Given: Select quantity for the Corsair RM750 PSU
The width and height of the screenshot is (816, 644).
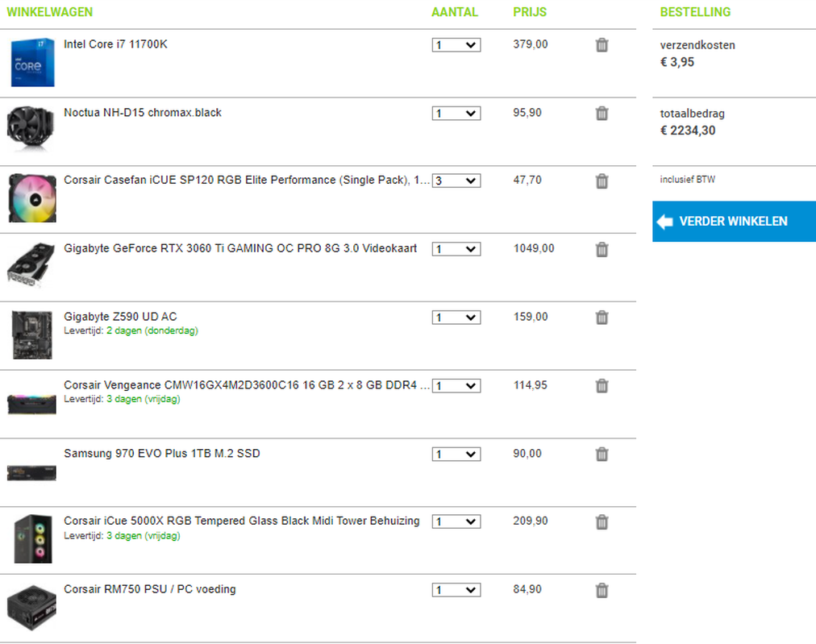Looking at the screenshot, I should [x=456, y=591].
